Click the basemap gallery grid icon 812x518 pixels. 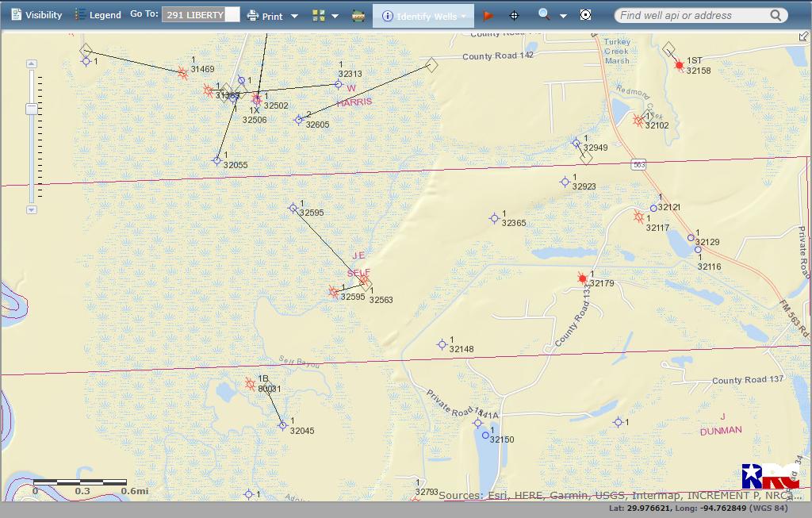pyautogui.click(x=319, y=16)
